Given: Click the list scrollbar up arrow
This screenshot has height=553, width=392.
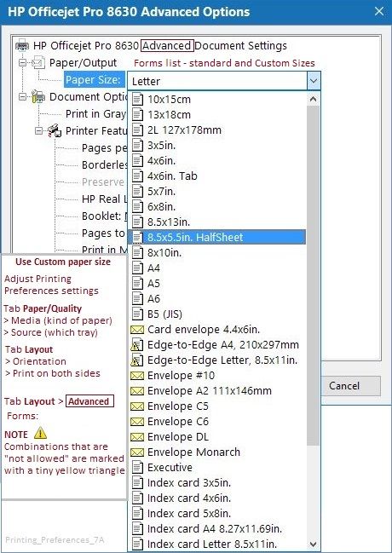Looking at the screenshot, I should click(x=313, y=99).
